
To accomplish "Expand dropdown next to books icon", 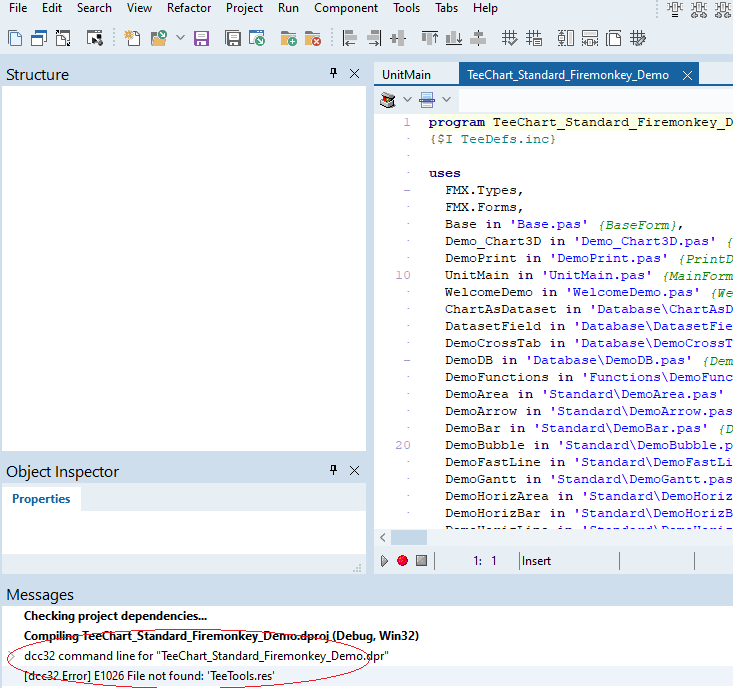I will (x=407, y=99).
